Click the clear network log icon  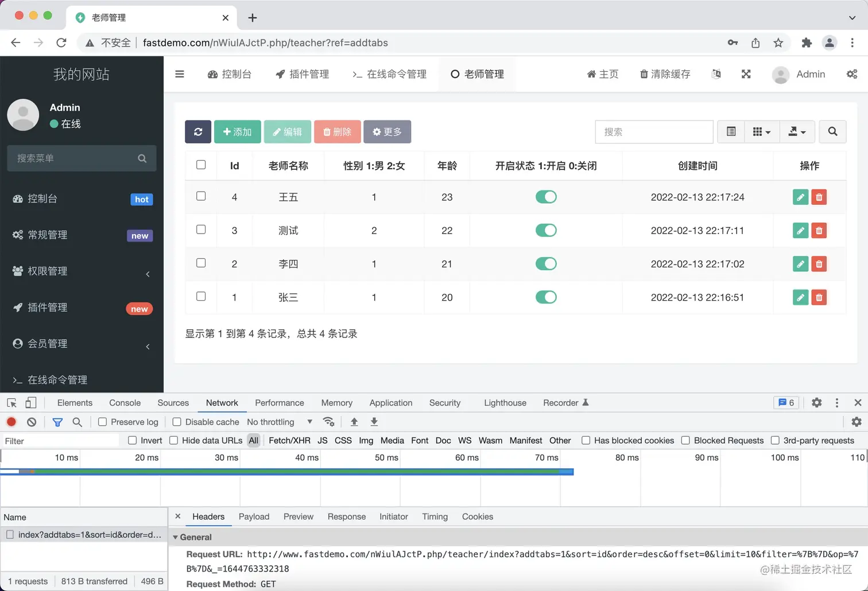(x=32, y=422)
